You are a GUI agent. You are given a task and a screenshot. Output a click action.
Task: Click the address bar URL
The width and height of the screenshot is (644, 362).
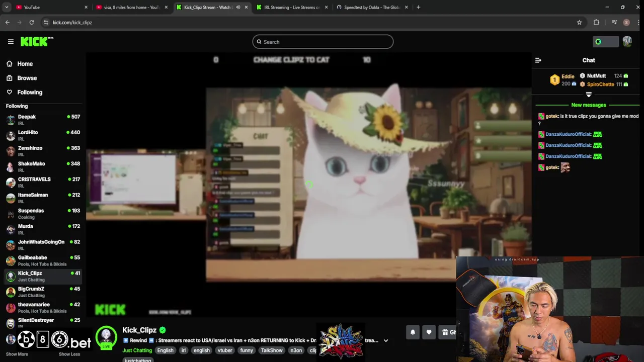tap(72, 22)
